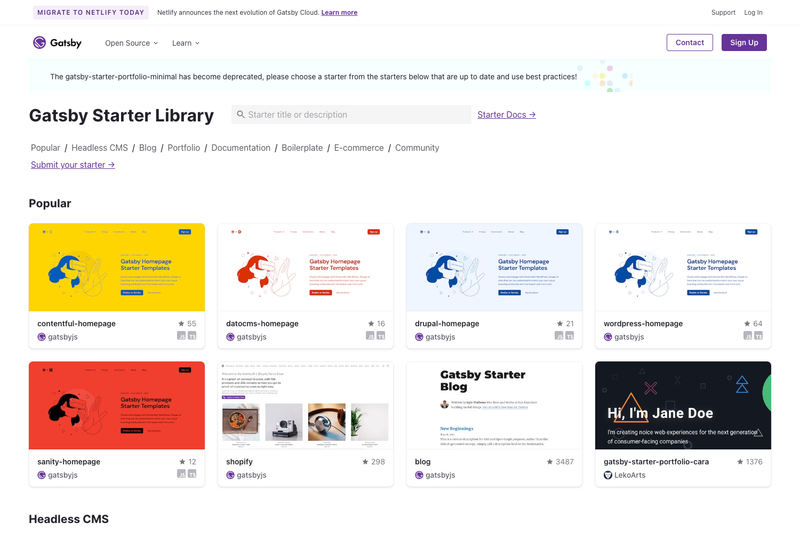The width and height of the screenshot is (800, 533).
Task: Click the JS badge on the contentful-homepage card
Action: click(x=181, y=336)
